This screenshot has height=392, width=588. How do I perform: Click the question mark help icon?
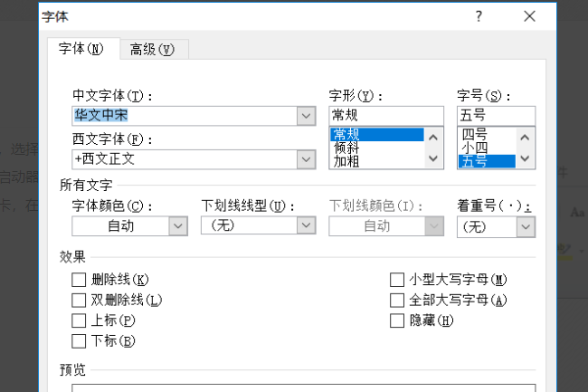point(479,16)
